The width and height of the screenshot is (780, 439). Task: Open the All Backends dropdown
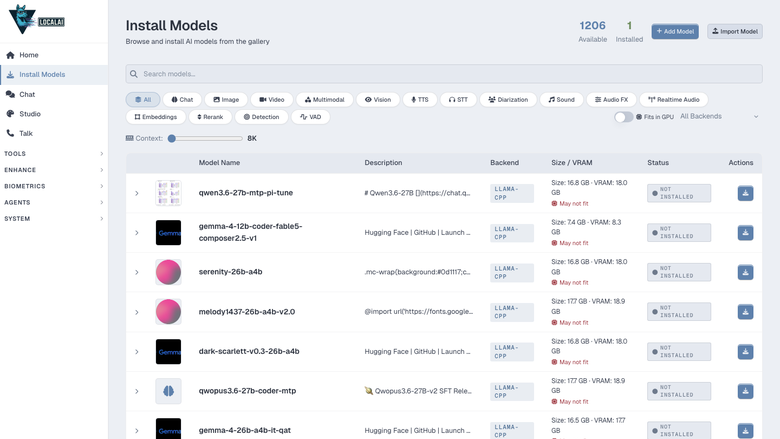[719, 116]
